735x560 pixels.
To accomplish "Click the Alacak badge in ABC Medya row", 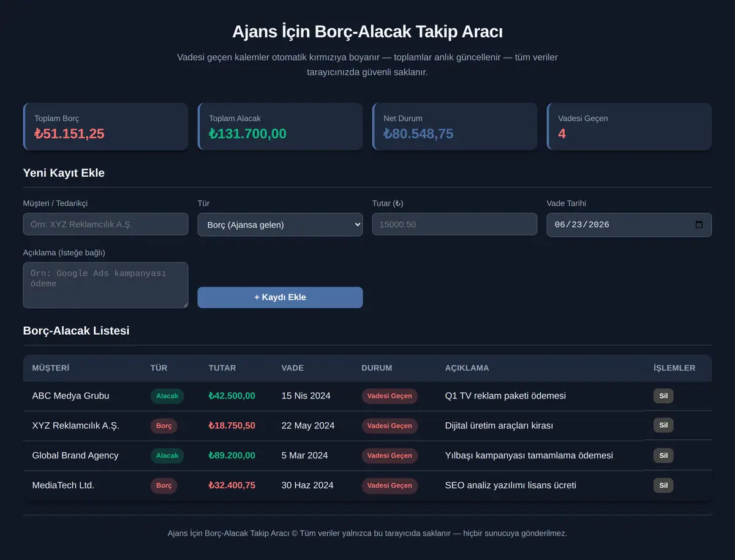I will [167, 396].
